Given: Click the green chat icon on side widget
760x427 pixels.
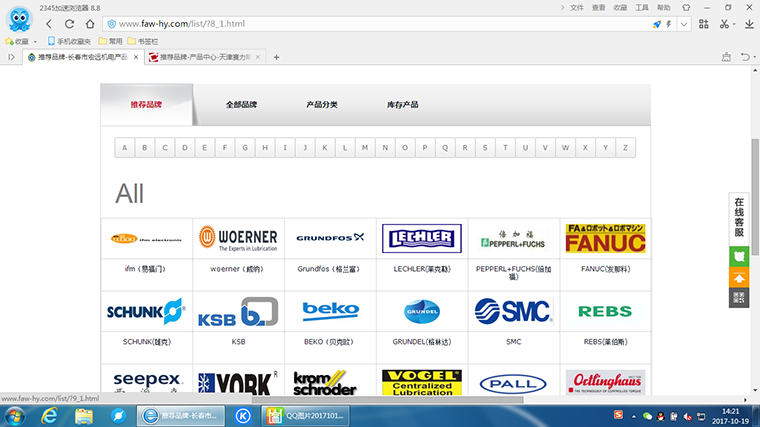Looking at the screenshot, I should coord(739,256).
